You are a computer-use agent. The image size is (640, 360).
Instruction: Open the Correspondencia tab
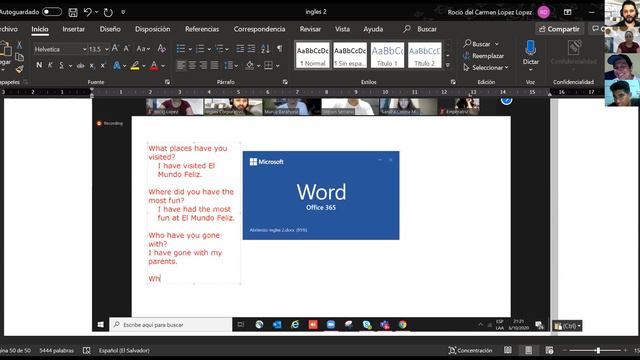pos(259,29)
